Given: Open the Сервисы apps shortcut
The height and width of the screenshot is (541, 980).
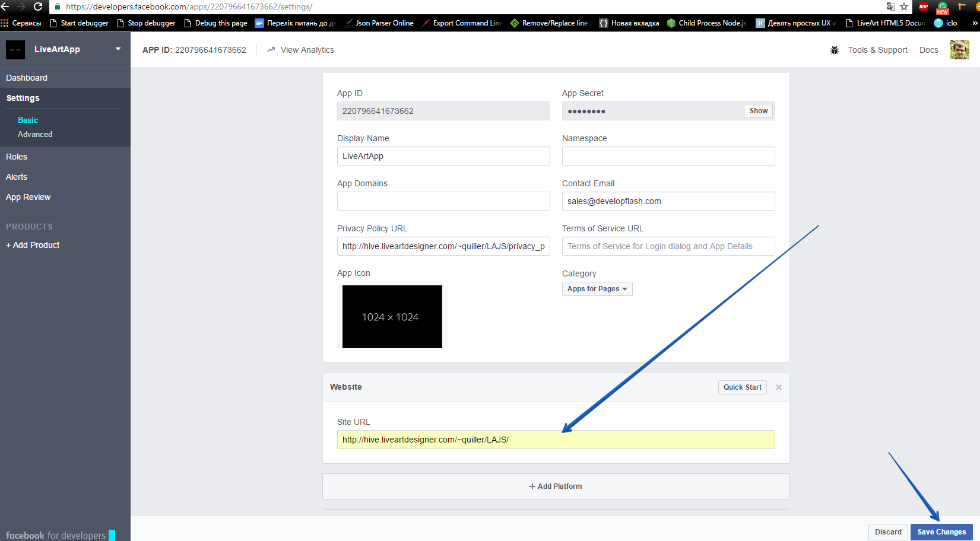Looking at the screenshot, I should pyautogui.click(x=21, y=23).
